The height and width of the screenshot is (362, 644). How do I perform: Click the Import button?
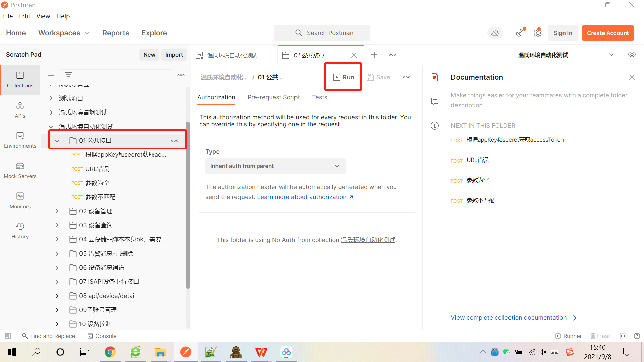[x=174, y=55]
